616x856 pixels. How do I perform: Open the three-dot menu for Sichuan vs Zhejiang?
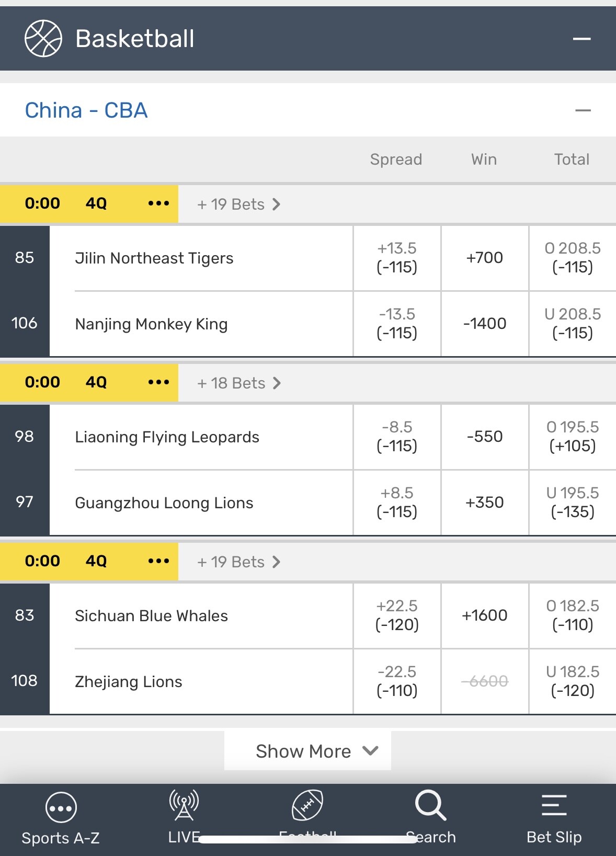tap(158, 561)
